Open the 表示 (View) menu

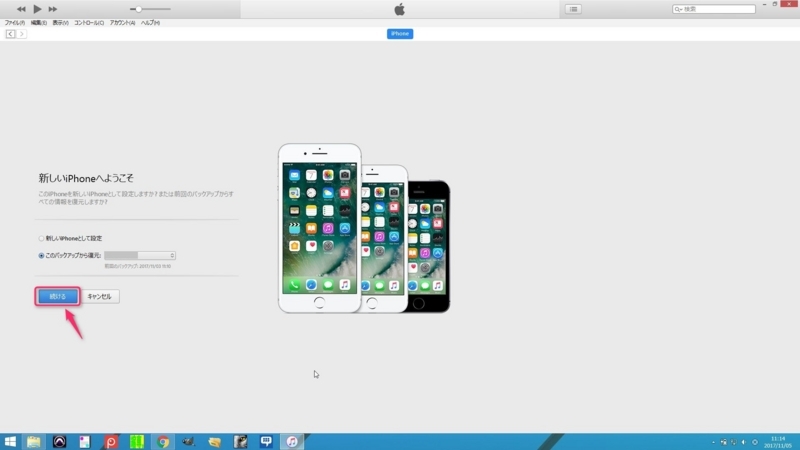pos(60,22)
